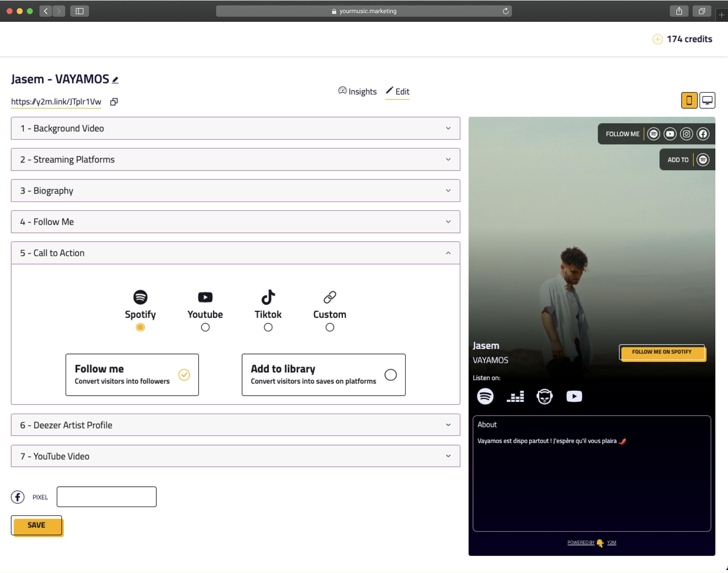Reload the page with the refresh icon
This screenshot has width=728, height=573.
505,11
